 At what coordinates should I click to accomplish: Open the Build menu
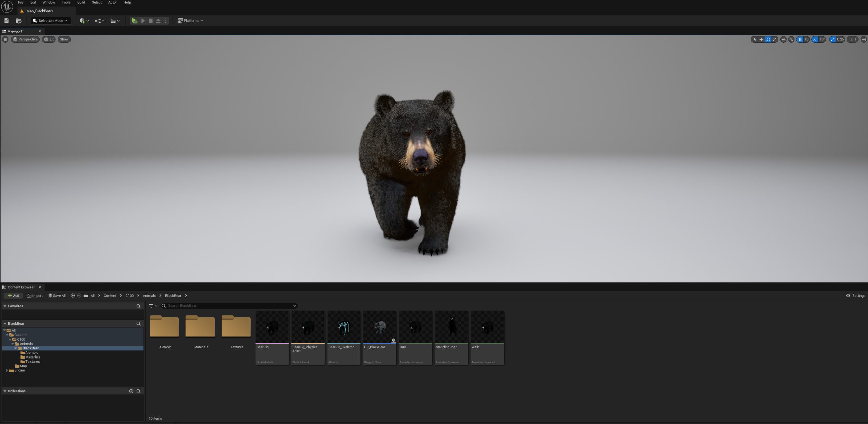tap(81, 2)
